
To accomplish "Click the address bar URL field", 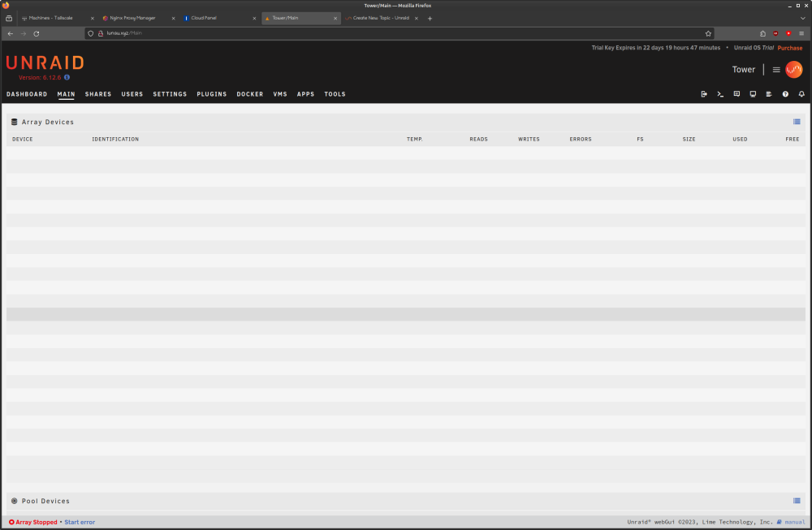I will 399,33.
